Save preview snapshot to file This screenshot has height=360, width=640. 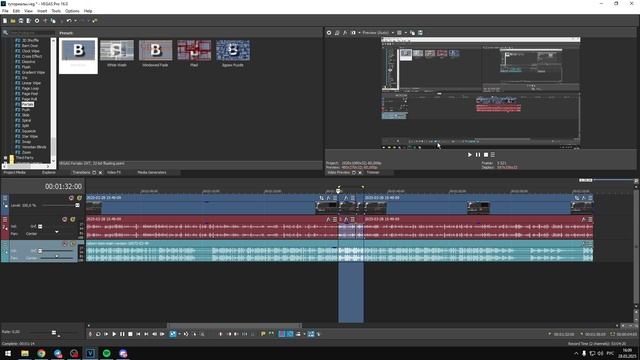[x=420, y=33]
